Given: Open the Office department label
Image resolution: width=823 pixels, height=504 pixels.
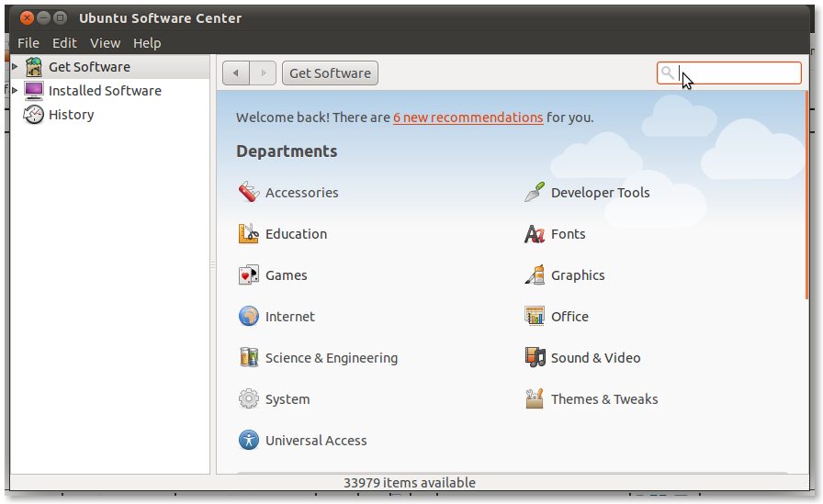Looking at the screenshot, I should pos(569,316).
